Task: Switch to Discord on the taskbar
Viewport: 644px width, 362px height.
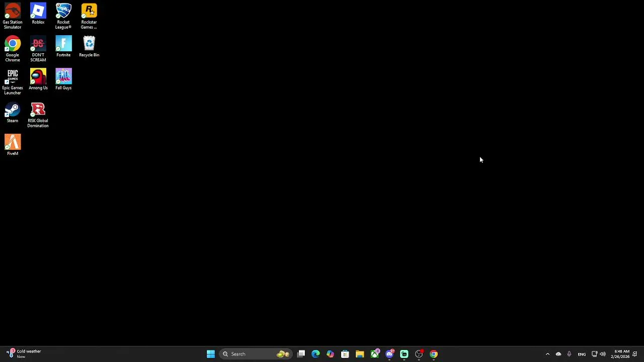Action: 389,354
